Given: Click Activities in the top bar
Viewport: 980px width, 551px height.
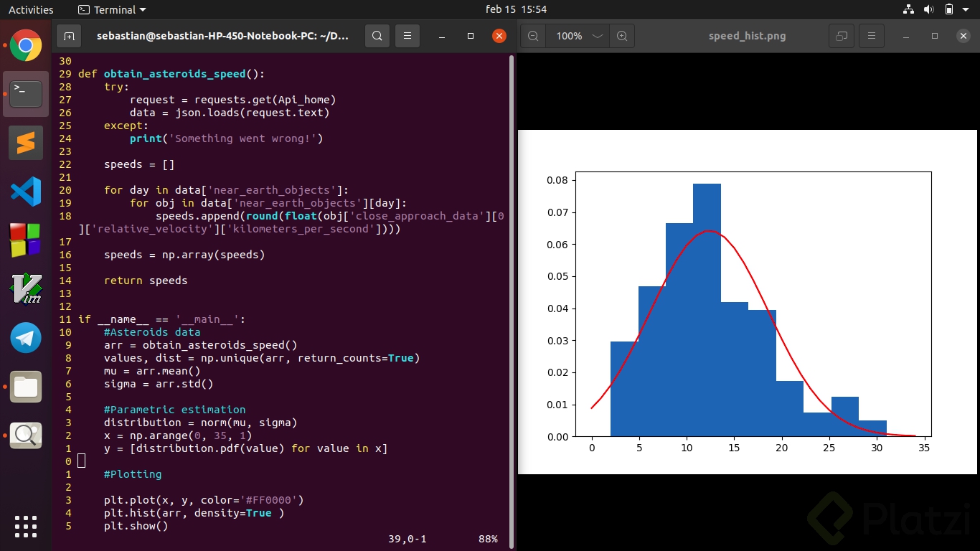Looking at the screenshot, I should (x=31, y=9).
